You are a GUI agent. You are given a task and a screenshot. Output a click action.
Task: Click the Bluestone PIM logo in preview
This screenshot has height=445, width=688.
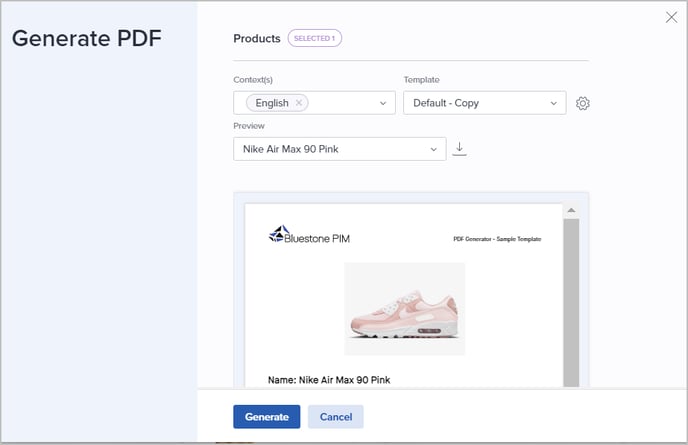click(309, 237)
